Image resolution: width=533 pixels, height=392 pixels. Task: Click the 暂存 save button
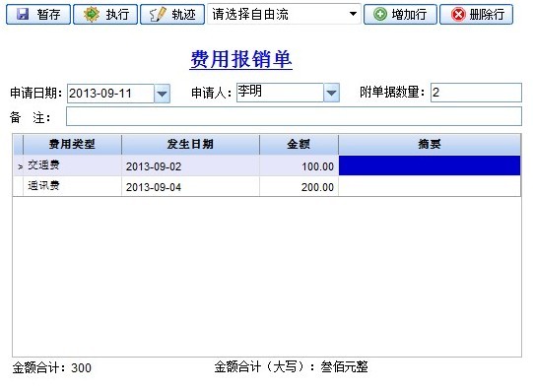click(38, 14)
